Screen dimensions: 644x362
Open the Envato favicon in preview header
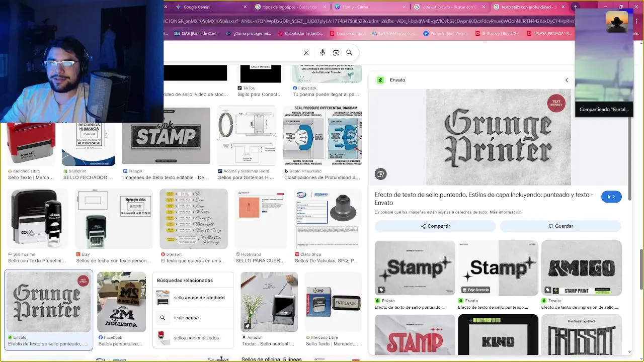(380, 80)
